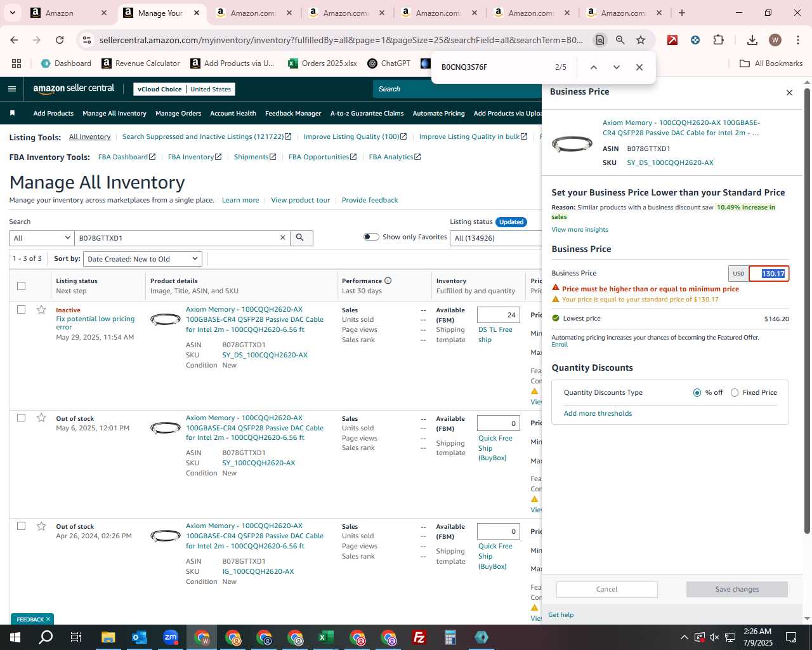This screenshot has width=812, height=650.
Task: Favorite the SY_DS_100CQQH2620-AX listing star
Action: point(41,310)
